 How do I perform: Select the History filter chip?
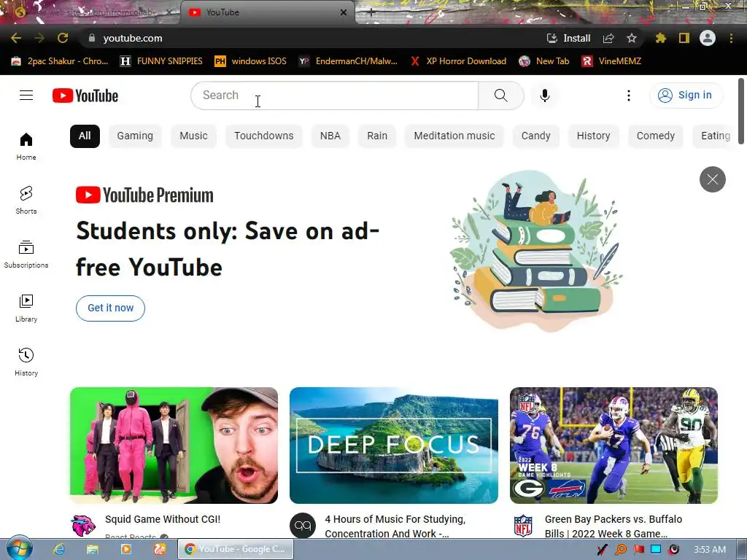[594, 136]
